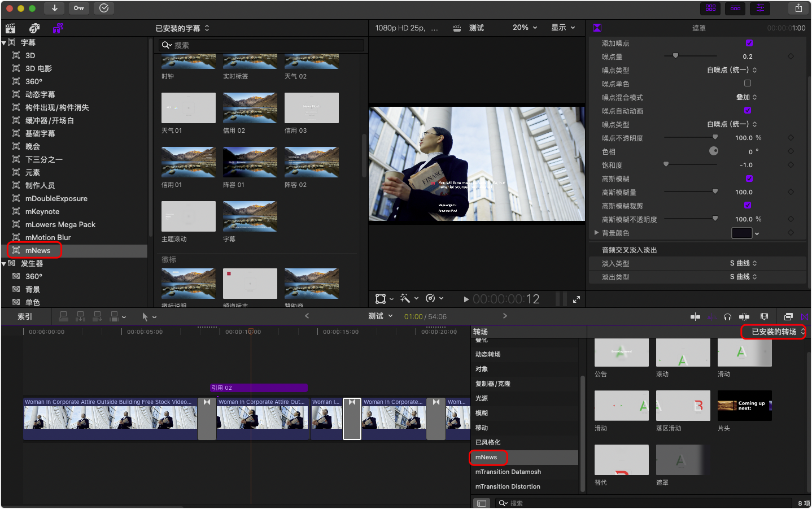Open transform crop tool menu in viewer
This screenshot has height=509, width=812.
[x=384, y=298]
